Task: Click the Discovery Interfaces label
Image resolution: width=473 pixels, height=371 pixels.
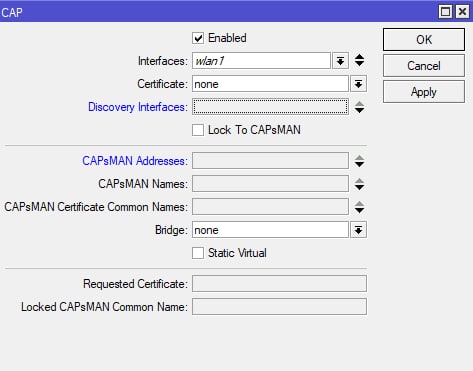Action: (138, 107)
